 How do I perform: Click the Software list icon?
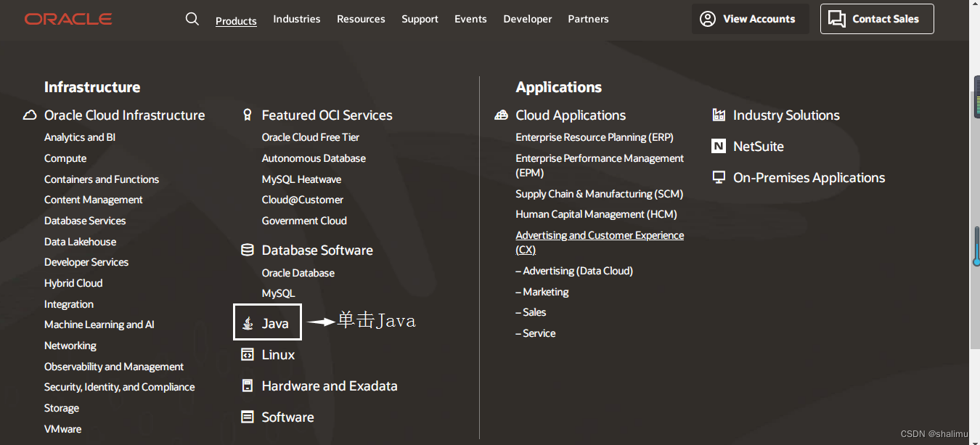click(x=248, y=417)
